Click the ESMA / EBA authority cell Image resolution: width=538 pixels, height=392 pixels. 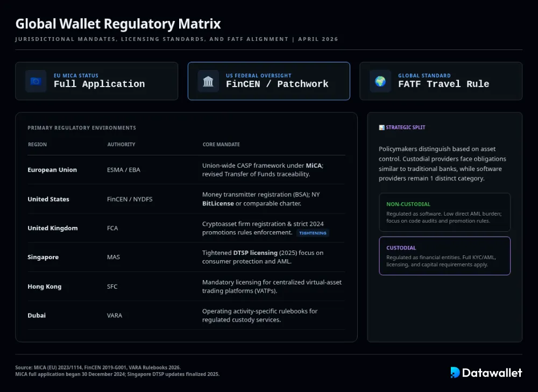[x=124, y=170]
